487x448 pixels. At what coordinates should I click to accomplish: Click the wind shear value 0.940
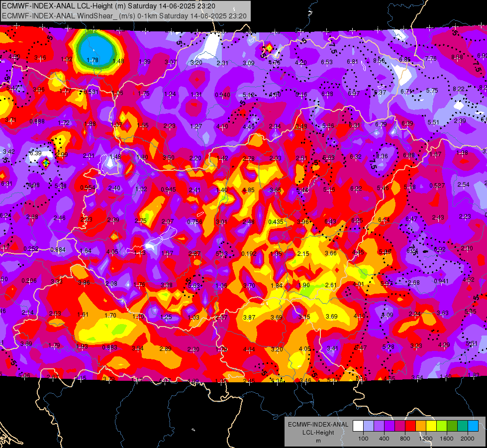tap(223, 95)
